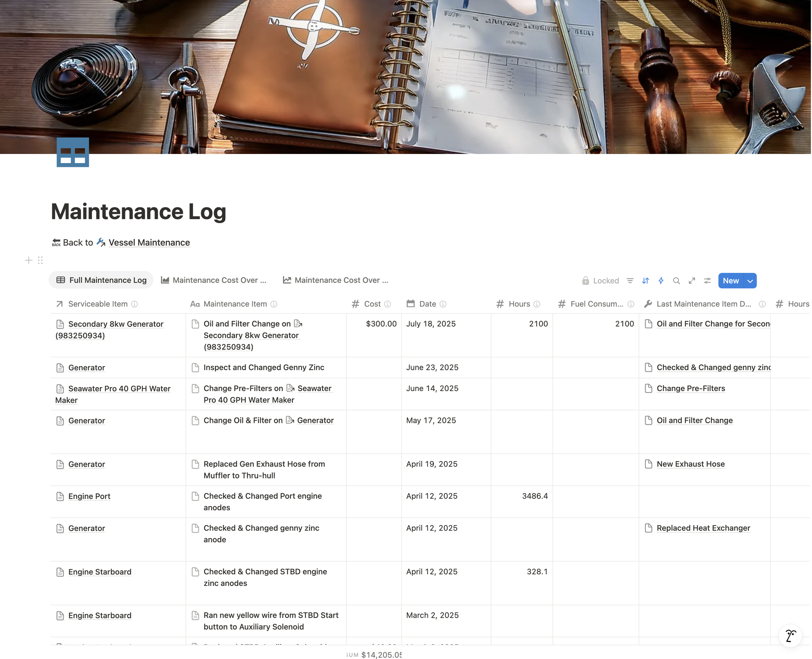Click the plus icon to add block
Viewport: 812px width, 659px height.
tap(29, 260)
